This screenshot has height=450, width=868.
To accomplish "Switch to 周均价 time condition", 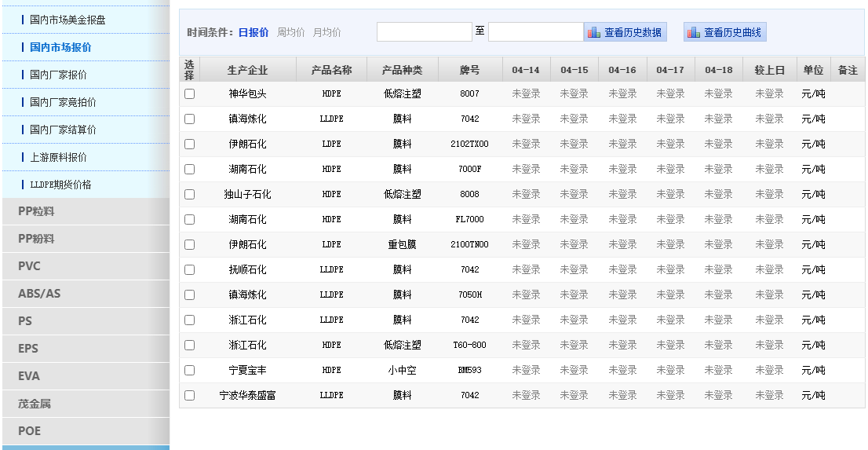I will [290, 32].
